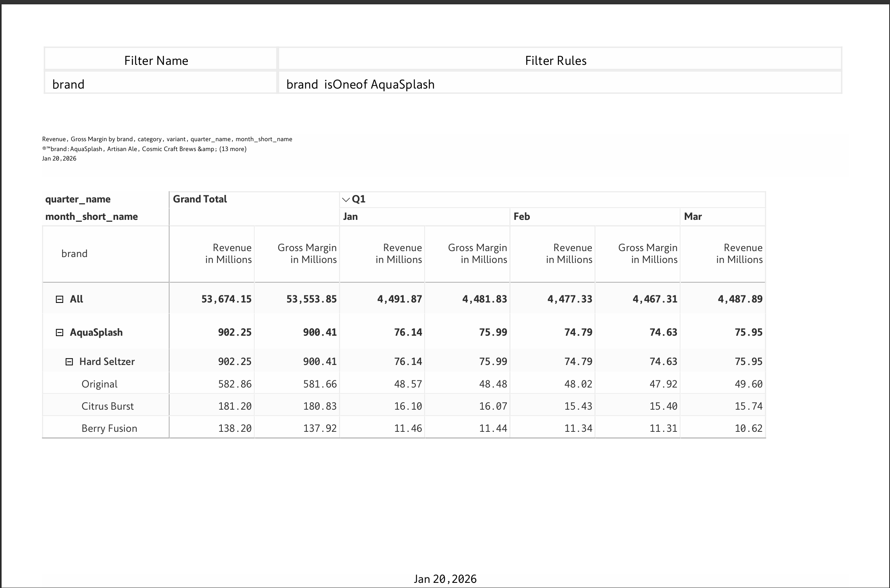Click the month_short_name field label
The height and width of the screenshot is (588, 890).
[91, 217]
